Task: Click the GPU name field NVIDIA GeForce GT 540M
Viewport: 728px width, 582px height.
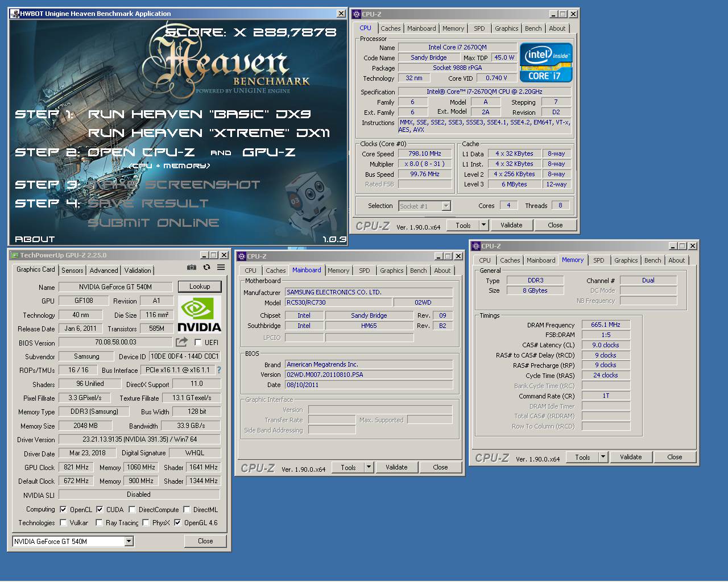Action: (116, 287)
